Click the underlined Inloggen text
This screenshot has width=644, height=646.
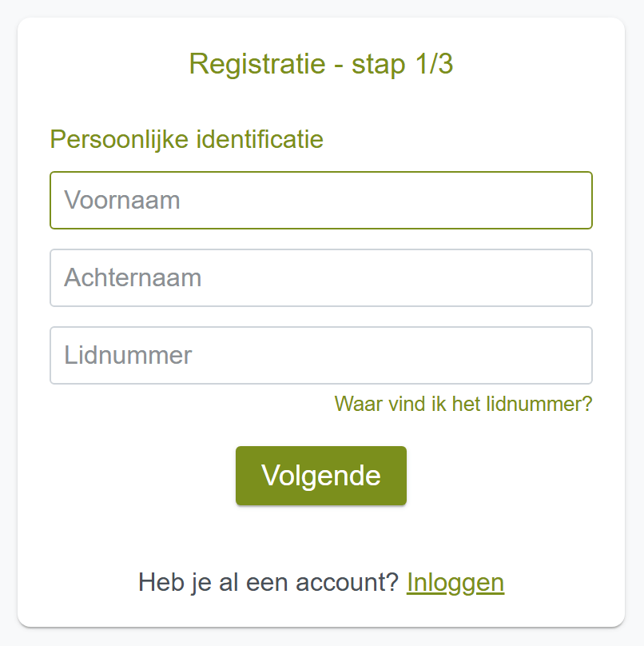tap(455, 583)
